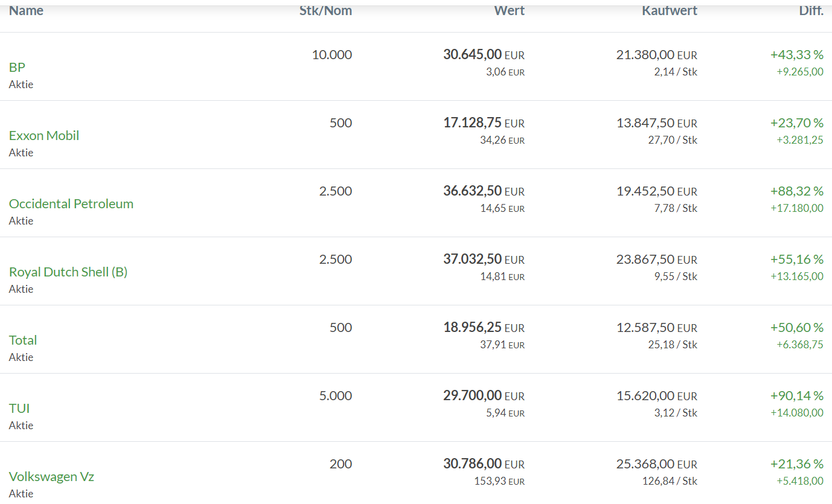Image resolution: width=832 pixels, height=504 pixels.
Task: Click the 10.000 quantity for BP
Action: 331,55
